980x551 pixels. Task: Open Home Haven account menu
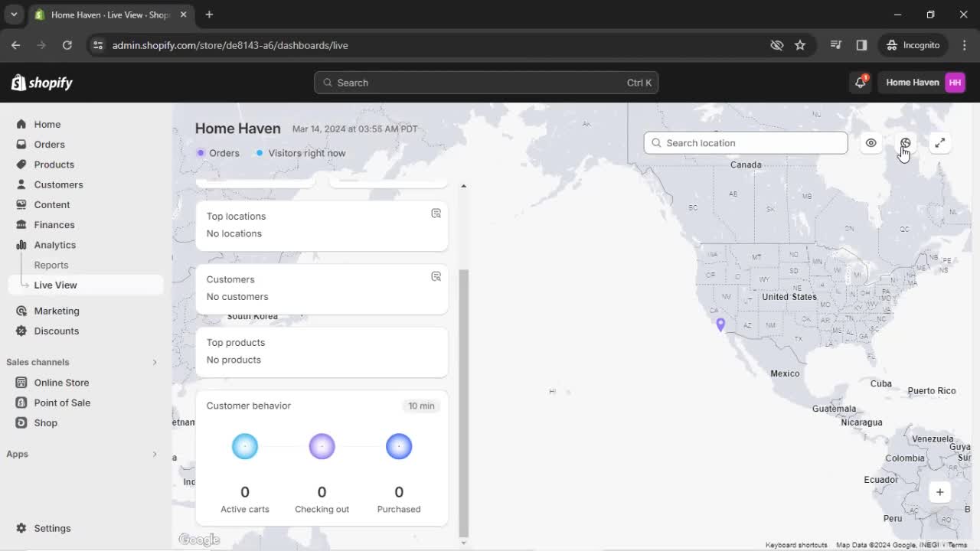[925, 83]
